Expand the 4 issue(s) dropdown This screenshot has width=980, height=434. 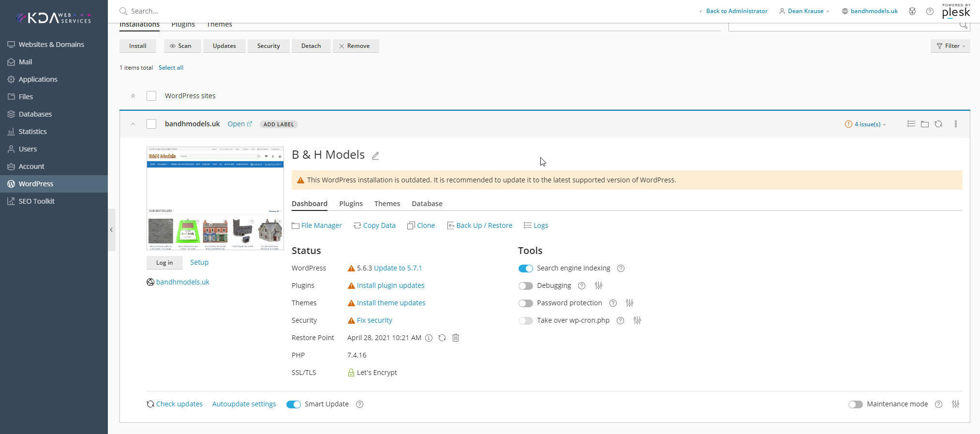866,124
